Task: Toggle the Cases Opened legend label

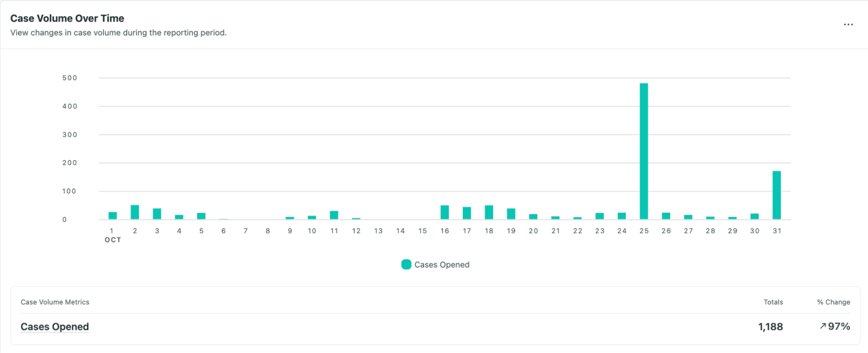Action: tap(442, 265)
